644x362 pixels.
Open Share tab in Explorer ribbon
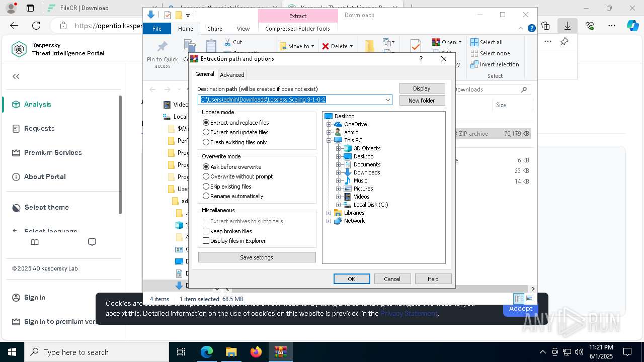coord(215,29)
